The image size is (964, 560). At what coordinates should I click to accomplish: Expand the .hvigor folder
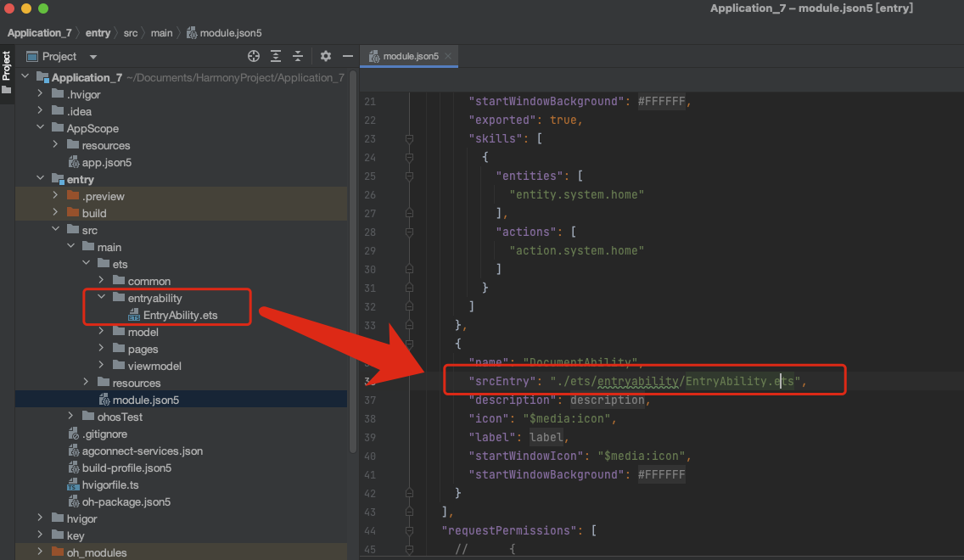(x=39, y=94)
